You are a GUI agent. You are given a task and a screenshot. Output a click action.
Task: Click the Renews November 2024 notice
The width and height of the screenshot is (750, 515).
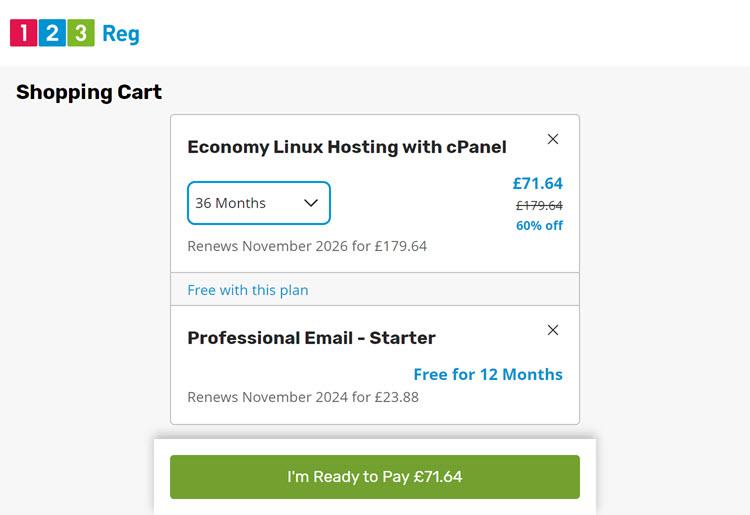pyautogui.click(x=303, y=397)
